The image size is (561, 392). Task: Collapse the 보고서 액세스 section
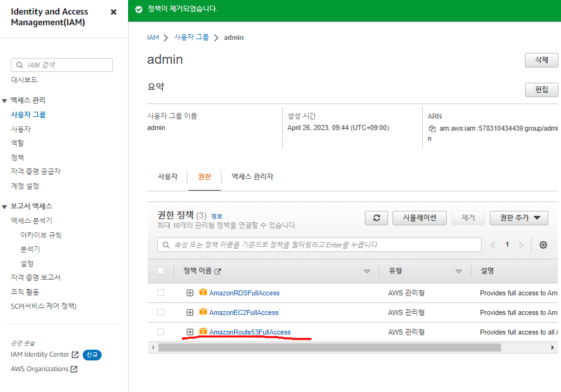click(x=4, y=207)
